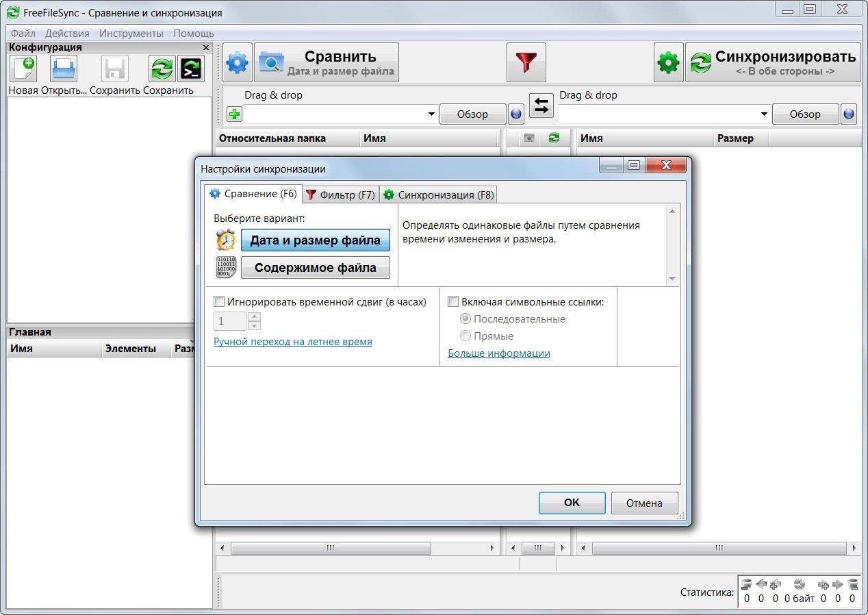Switch to the Фильтр (F7) tab
This screenshot has height=615, width=868.
pyautogui.click(x=340, y=195)
